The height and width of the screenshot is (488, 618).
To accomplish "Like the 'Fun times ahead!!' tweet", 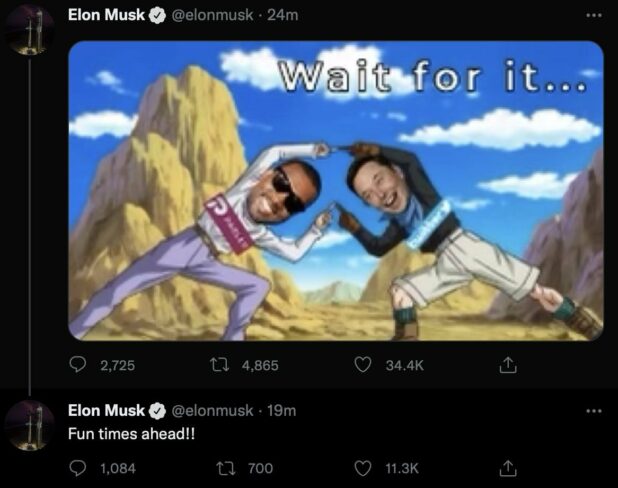I will tap(362, 468).
